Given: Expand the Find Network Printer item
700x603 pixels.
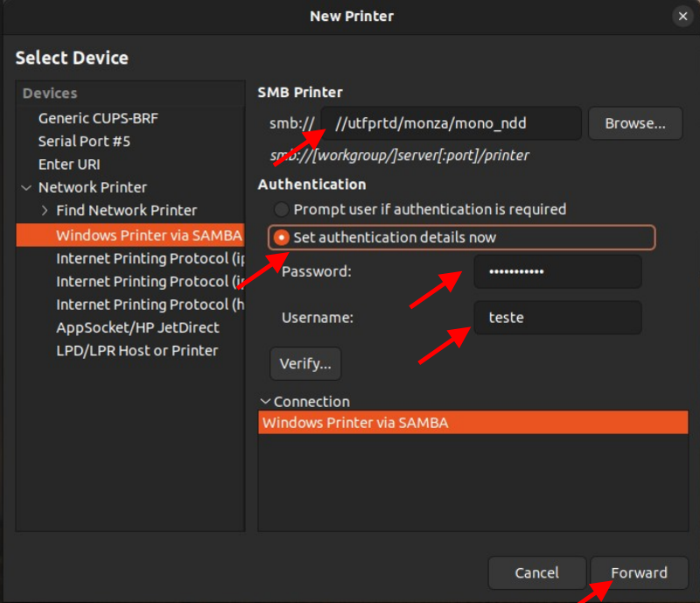Looking at the screenshot, I should (x=45, y=210).
